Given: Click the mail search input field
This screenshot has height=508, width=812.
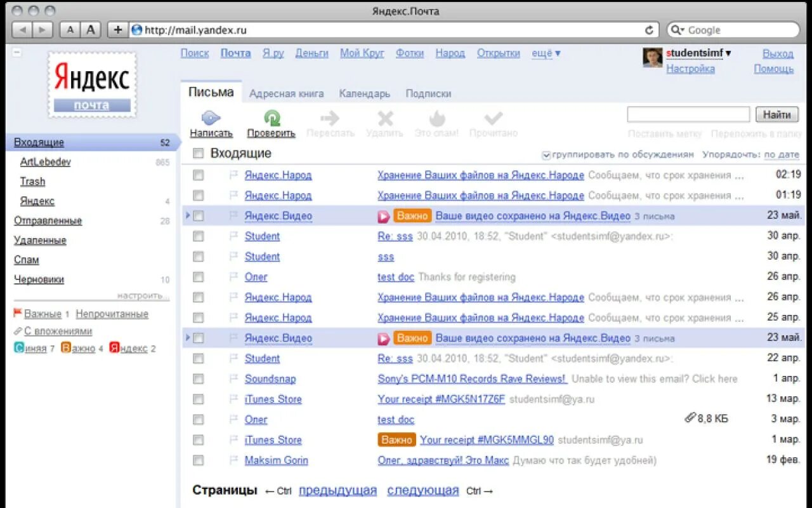Looking at the screenshot, I should pos(688,114).
